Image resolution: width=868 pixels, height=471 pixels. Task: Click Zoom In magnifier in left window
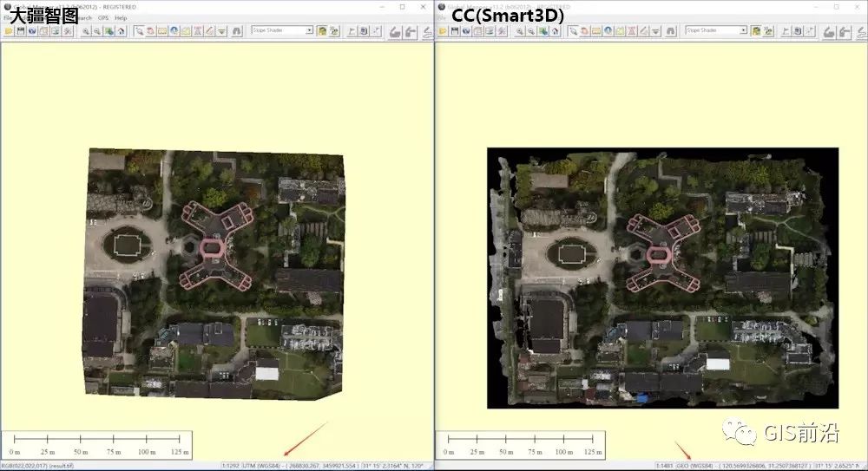pos(86,31)
